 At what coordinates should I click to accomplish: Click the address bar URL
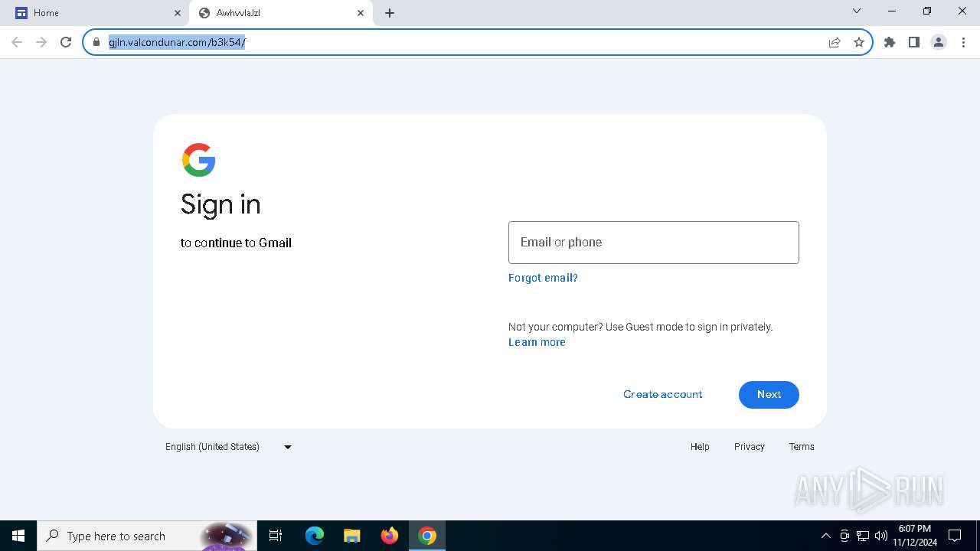click(177, 42)
